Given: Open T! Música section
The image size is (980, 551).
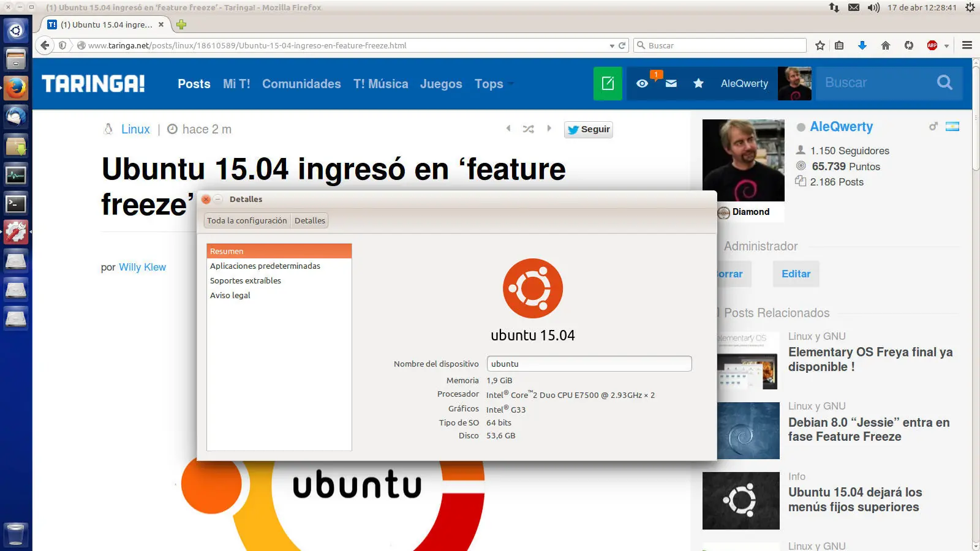Looking at the screenshot, I should pyautogui.click(x=380, y=84).
